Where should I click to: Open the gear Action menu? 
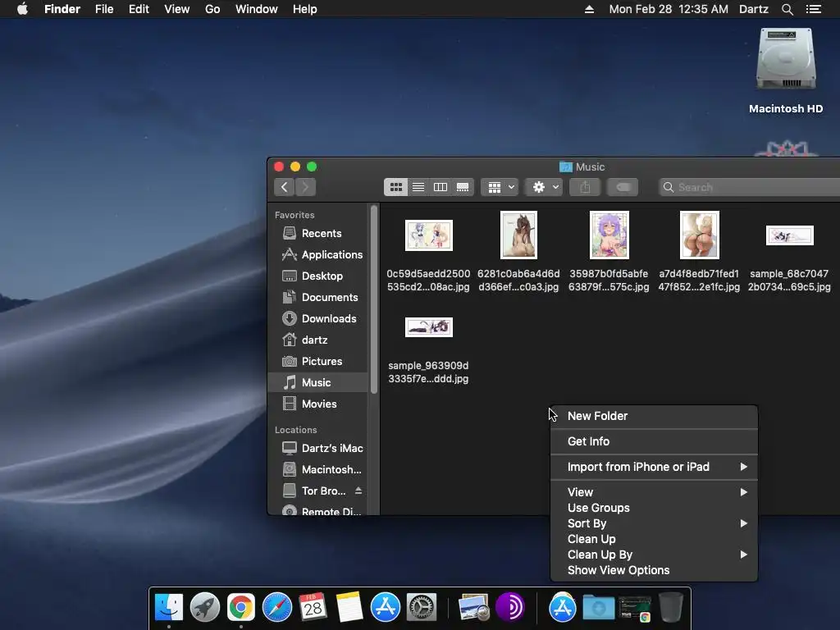[545, 187]
